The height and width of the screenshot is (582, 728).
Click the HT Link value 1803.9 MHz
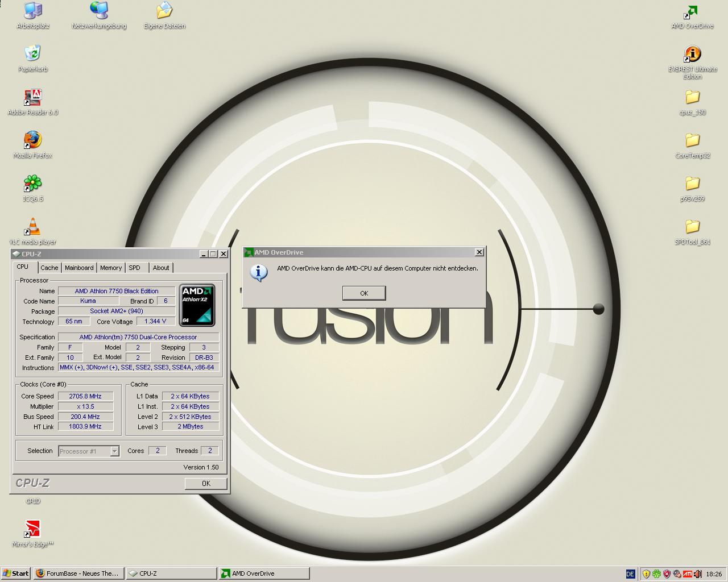tap(85, 427)
